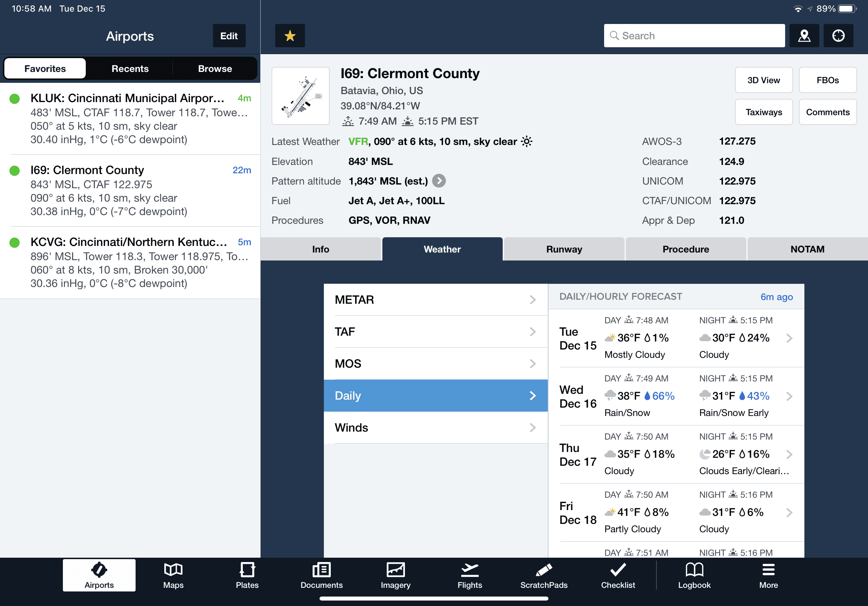Tap the Wi-Fi indicator in status bar

[x=798, y=9]
